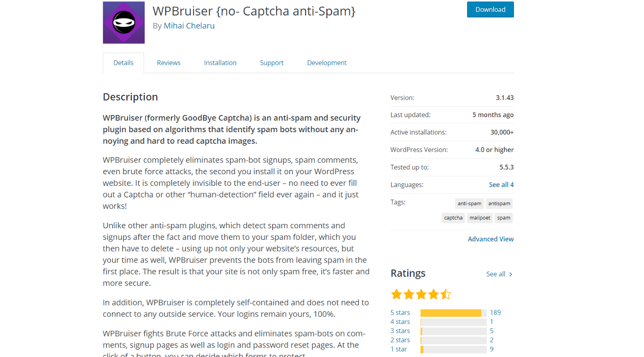Open the spam tag
The height and width of the screenshot is (357, 644).
[504, 218]
